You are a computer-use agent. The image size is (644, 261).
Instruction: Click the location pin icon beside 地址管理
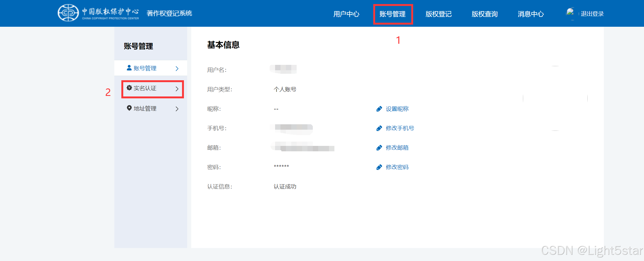(129, 108)
